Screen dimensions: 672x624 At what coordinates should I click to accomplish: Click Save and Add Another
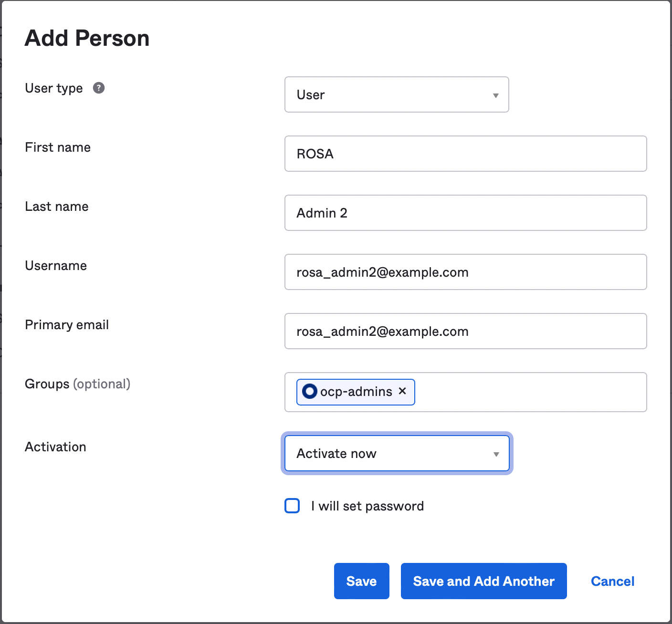[x=483, y=581]
